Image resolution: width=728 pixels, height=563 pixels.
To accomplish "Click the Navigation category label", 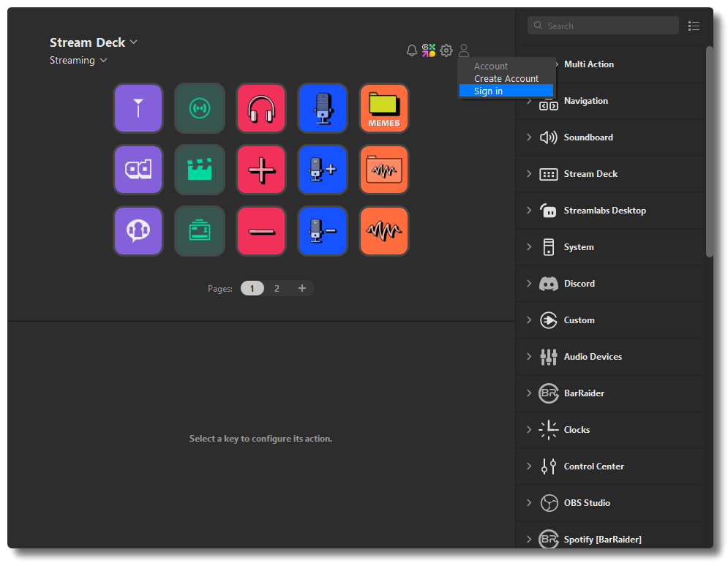I will point(586,101).
